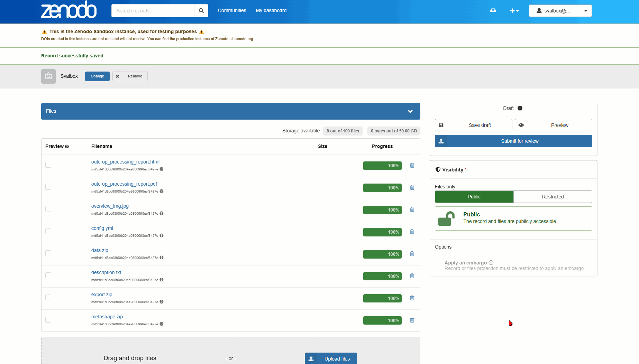This screenshot has width=639, height=364.
Task: Delete description.txt with trash icon
Action: [412, 276]
